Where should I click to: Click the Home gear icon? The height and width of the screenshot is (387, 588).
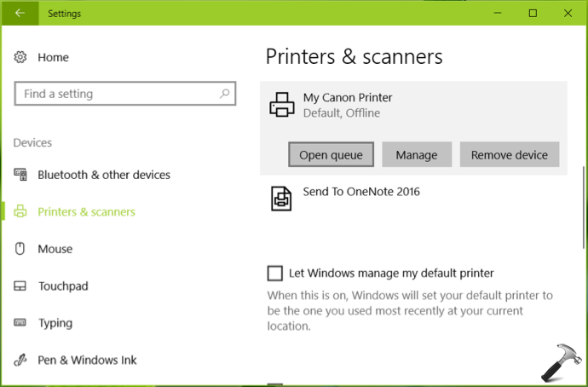pyautogui.click(x=20, y=57)
